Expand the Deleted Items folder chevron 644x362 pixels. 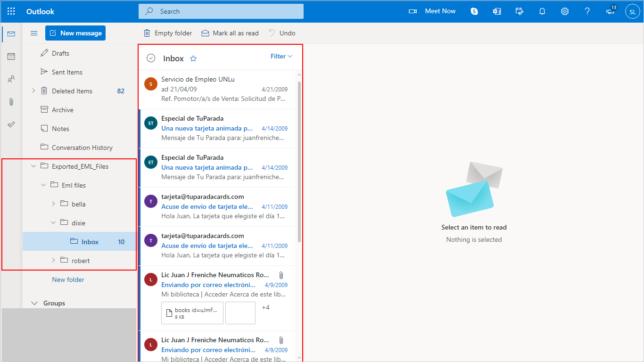point(33,90)
